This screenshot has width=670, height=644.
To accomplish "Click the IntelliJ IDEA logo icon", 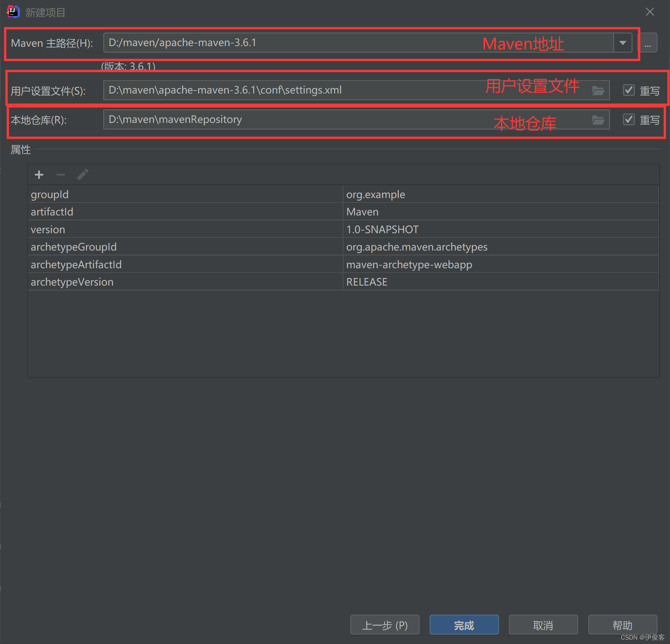I will (x=13, y=12).
